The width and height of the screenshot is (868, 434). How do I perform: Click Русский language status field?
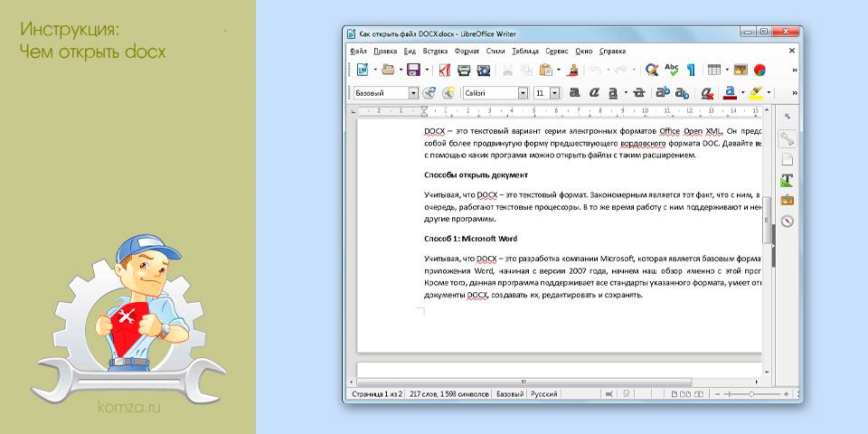coord(543,394)
